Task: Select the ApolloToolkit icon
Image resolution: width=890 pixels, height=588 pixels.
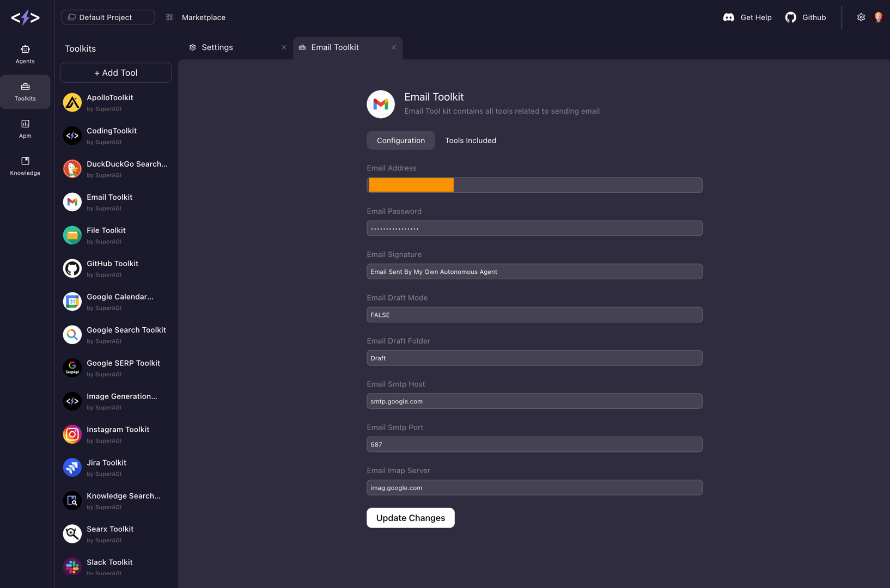Action: click(72, 102)
